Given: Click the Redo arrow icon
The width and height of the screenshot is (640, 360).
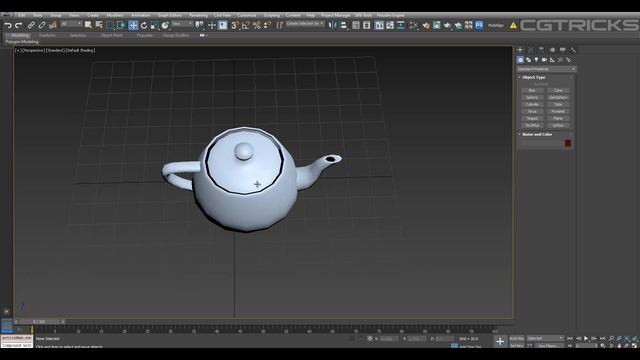Looking at the screenshot, I should (x=18, y=25).
